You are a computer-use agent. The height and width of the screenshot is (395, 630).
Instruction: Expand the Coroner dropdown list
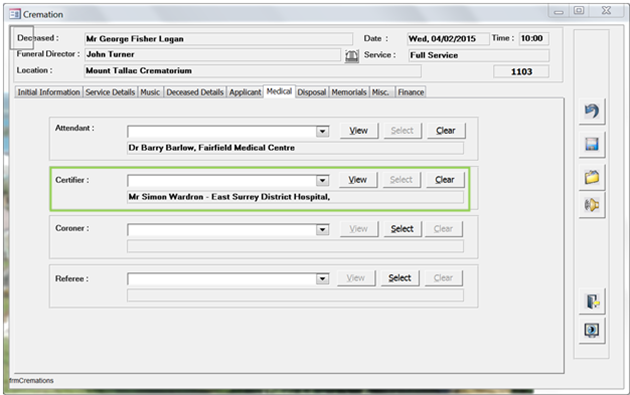coord(322,230)
